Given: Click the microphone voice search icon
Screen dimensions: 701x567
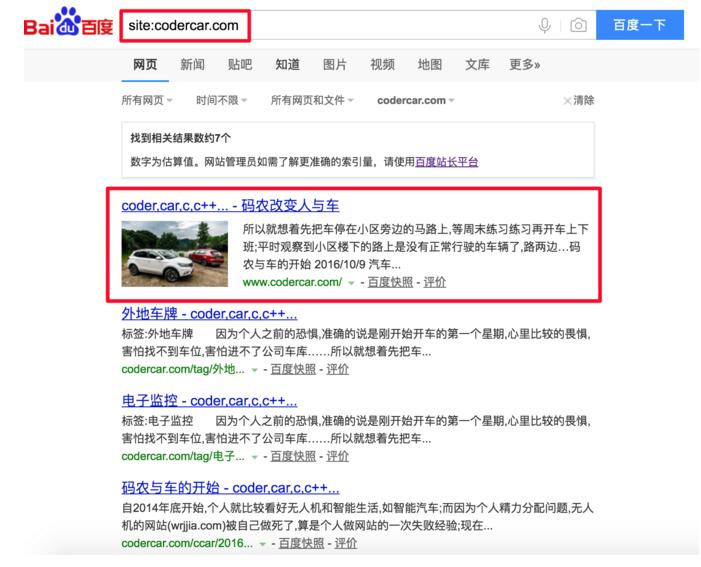Looking at the screenshot, I should pos(544,26).
